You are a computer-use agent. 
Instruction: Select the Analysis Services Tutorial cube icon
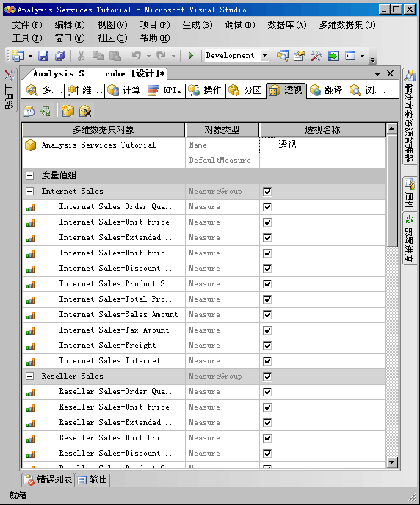tap(31, 145)
